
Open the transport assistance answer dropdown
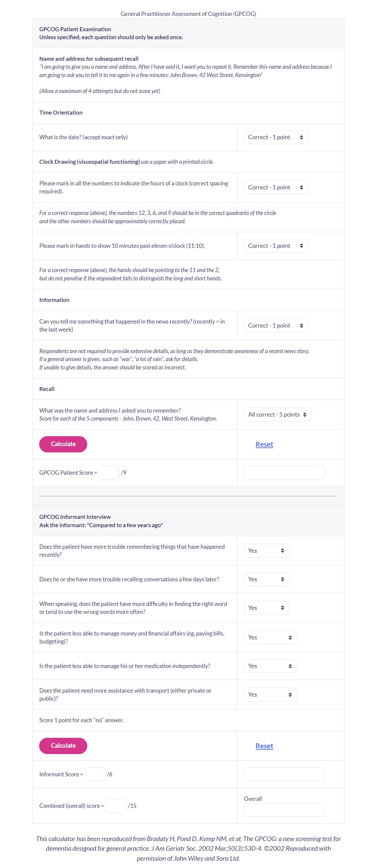(x=270, y=695)
